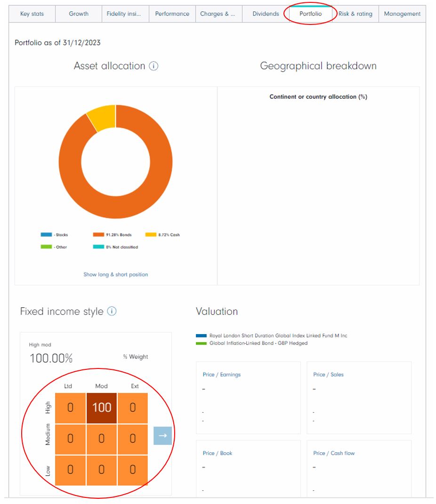Screen dimensions: 436x504
Task: Click the yellow Cash legend swatch
Action: (x=151, y=235)
